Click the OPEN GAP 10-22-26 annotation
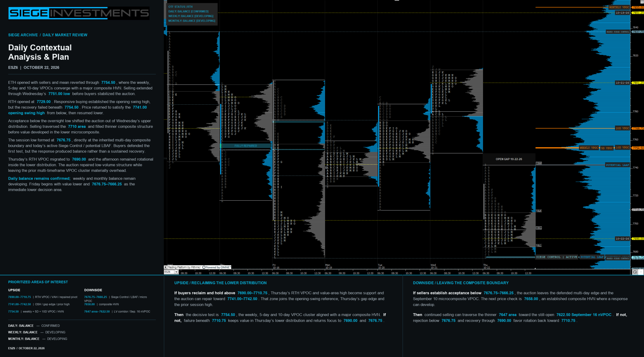This screenshot has height=357, width=644. point(509,159)
